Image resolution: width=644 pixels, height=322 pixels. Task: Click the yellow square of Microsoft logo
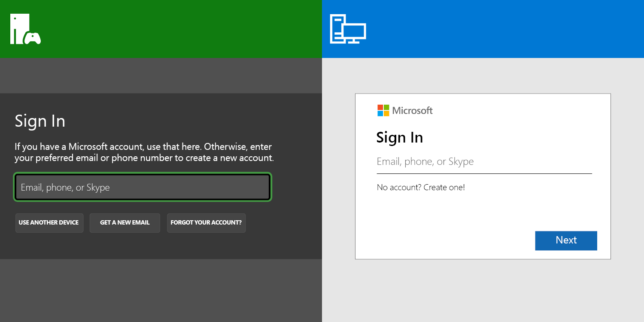tap(386, 114)
